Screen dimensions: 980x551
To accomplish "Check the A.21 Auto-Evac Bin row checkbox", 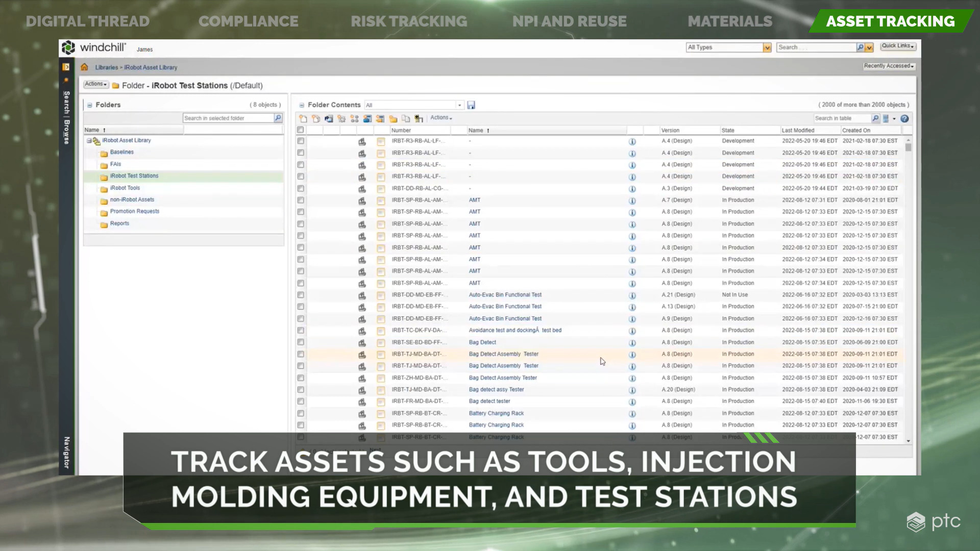I will pyautogui.click(x=301, y=295).
